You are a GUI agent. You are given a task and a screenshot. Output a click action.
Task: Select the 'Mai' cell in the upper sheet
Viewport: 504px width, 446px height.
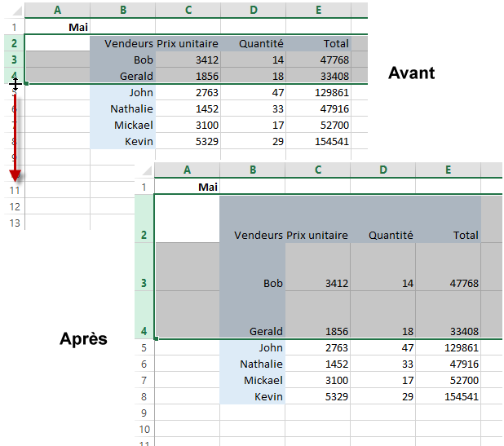(57, 27)
